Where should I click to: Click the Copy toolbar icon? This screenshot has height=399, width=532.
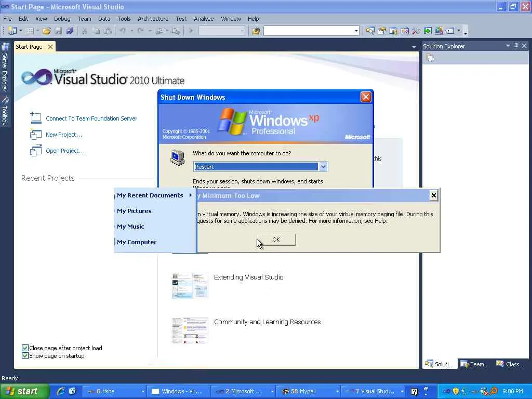(96, 31)
